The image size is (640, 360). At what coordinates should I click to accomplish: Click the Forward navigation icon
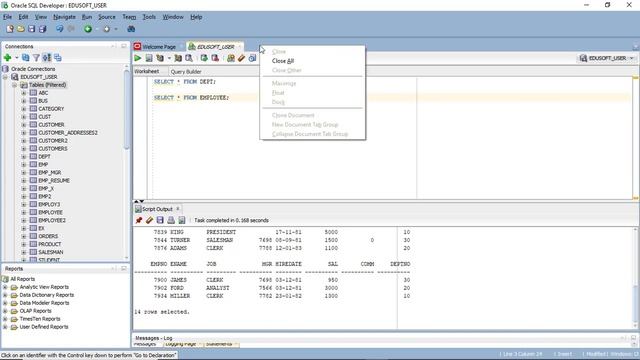[107, 29]
